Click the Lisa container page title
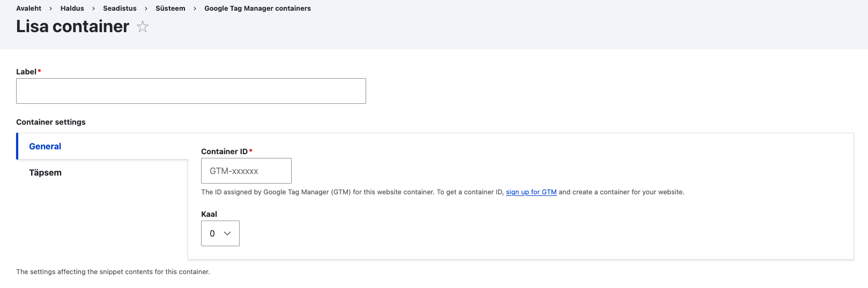 coord(72,27)
